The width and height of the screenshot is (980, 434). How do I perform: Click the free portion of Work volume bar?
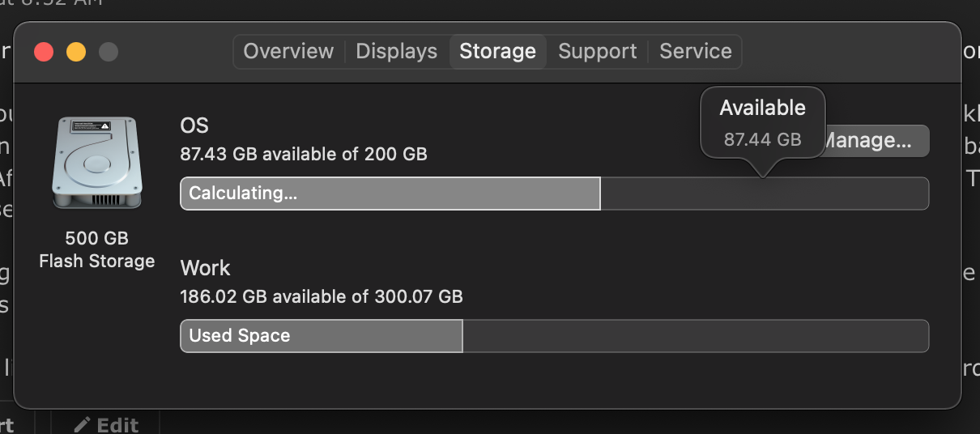click(696, 336)
